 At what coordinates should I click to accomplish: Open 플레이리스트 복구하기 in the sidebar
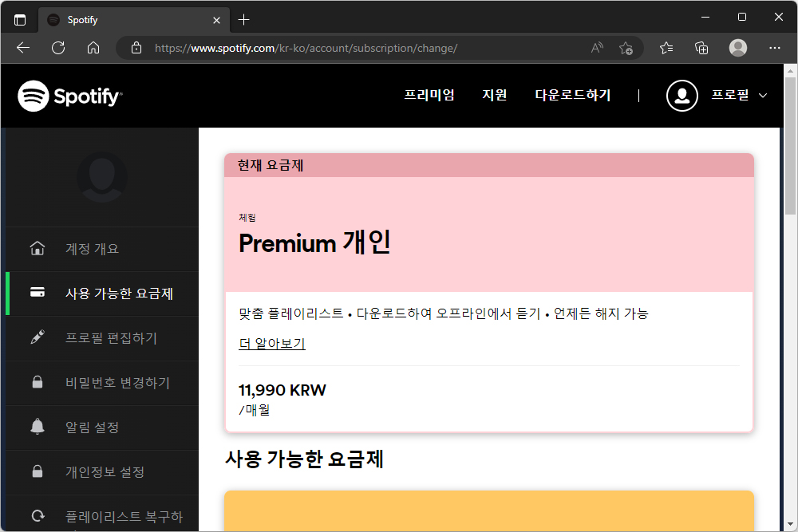[124, 517]
